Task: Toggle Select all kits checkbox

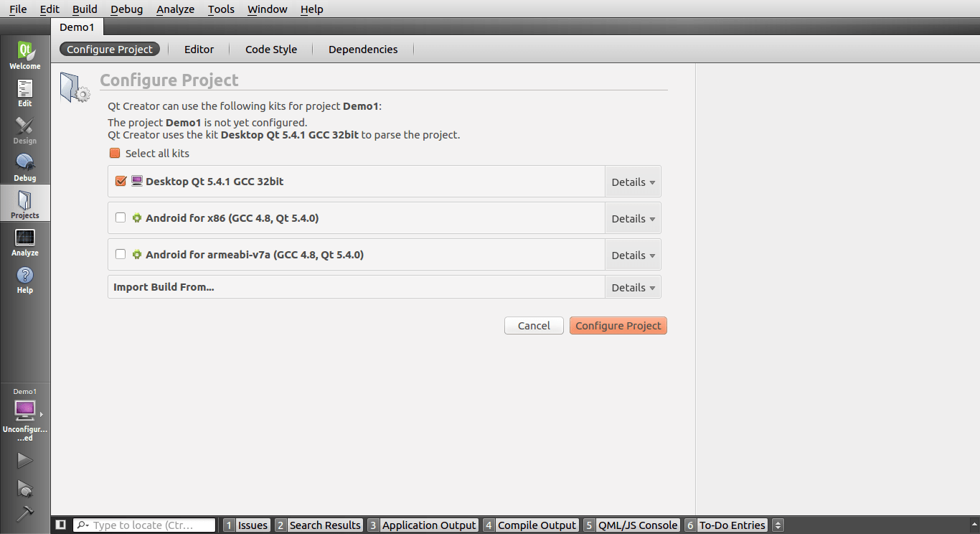Action: pyautogui.click(x=115, y=154)
